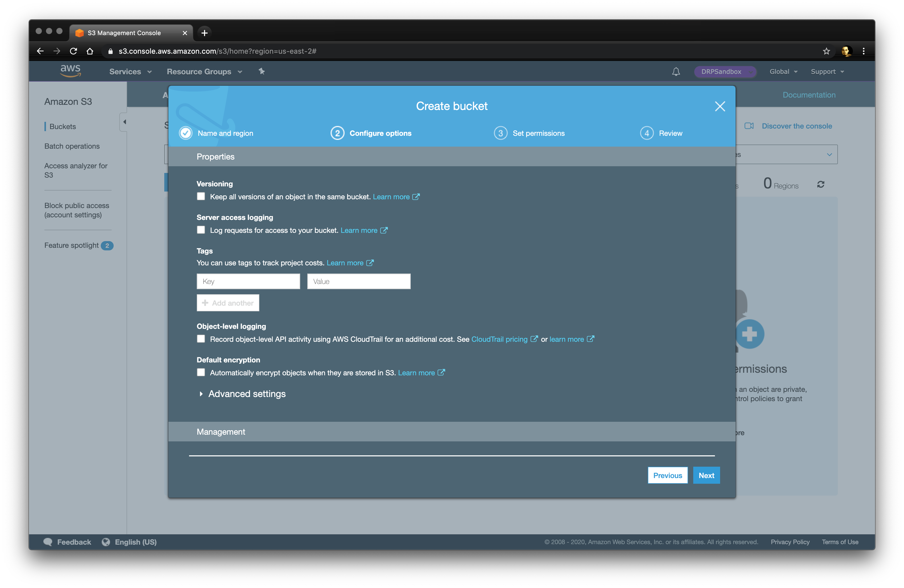904x588 pixels.
Task: Open the Services dropdown menu
Action: (130, 71)
